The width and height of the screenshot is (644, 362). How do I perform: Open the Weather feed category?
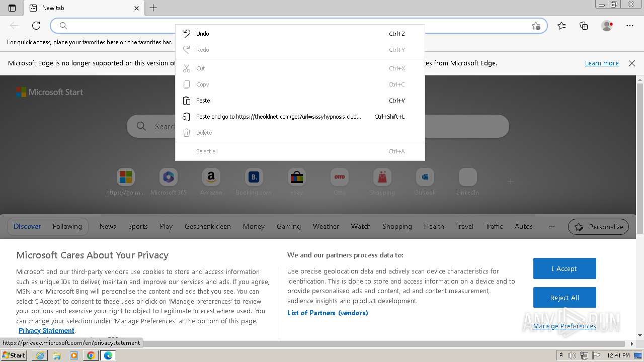click(x=326, y=227)
